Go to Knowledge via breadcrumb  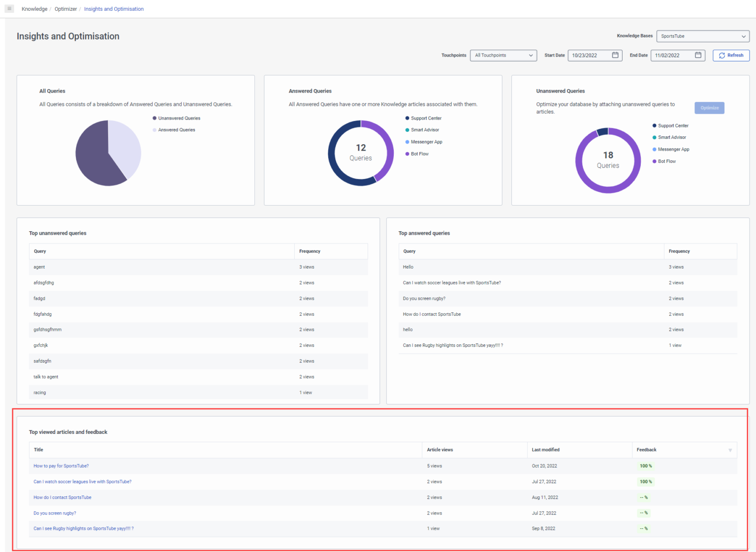pyautogui.click(x=34, y=8)
